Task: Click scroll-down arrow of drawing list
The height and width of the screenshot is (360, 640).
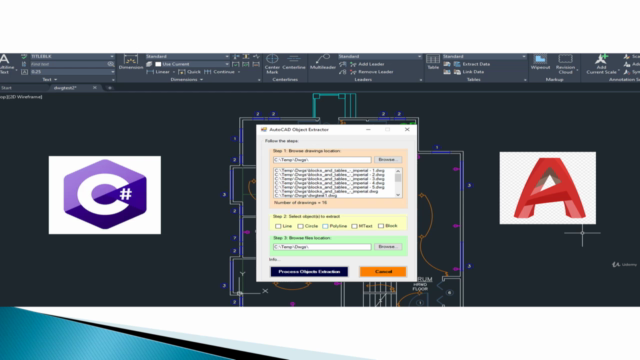Action: (398, 195)
